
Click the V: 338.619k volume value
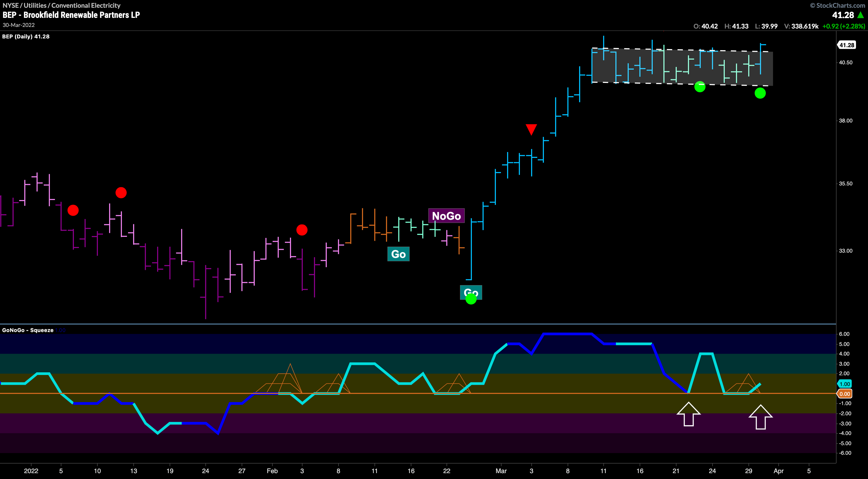point(801,26)
